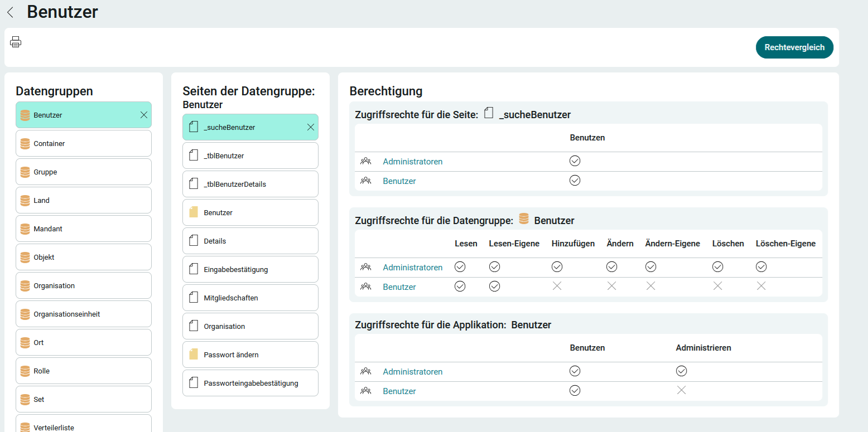Image resolution: width=868 pixels, height=432 pixels.
Task: Select the Organisation data group
Action: click(84, 285)
